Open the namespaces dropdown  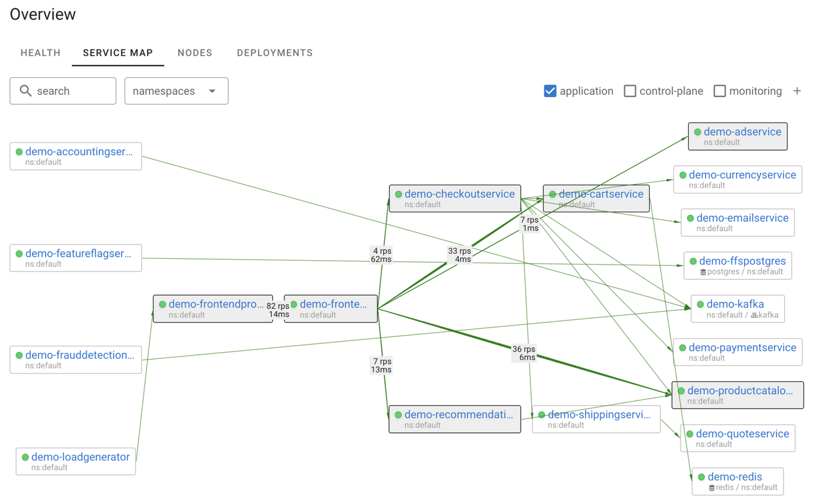[x=176, y=91]
